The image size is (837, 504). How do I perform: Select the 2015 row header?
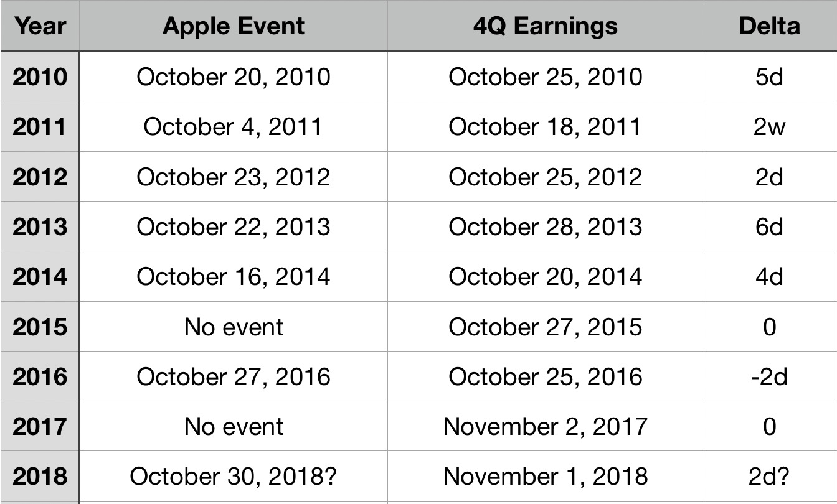[x=40, y=327]
